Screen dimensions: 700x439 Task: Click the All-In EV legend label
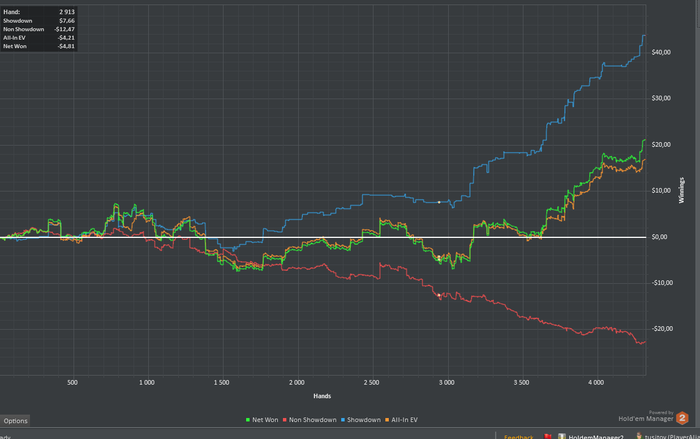(404, 420)
